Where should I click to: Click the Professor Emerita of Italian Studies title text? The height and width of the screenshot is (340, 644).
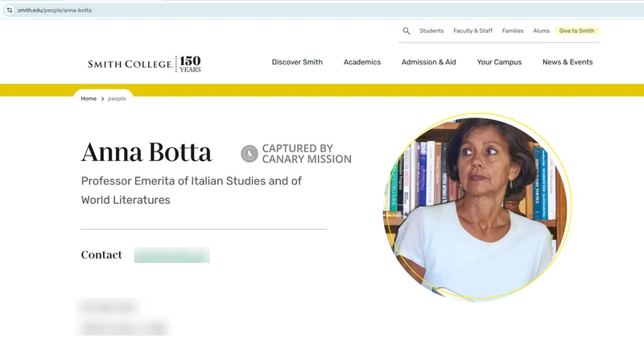tap(192, 190)
